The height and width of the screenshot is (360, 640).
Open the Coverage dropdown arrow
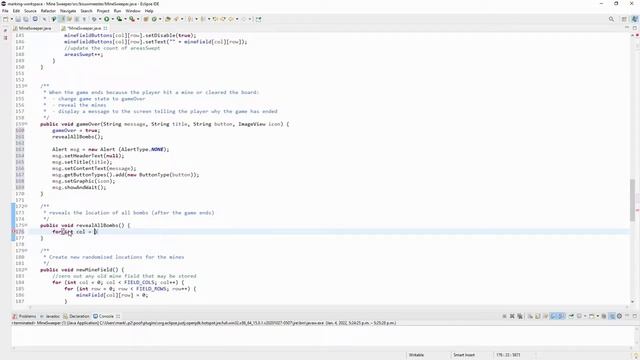[x=125, y=19]
